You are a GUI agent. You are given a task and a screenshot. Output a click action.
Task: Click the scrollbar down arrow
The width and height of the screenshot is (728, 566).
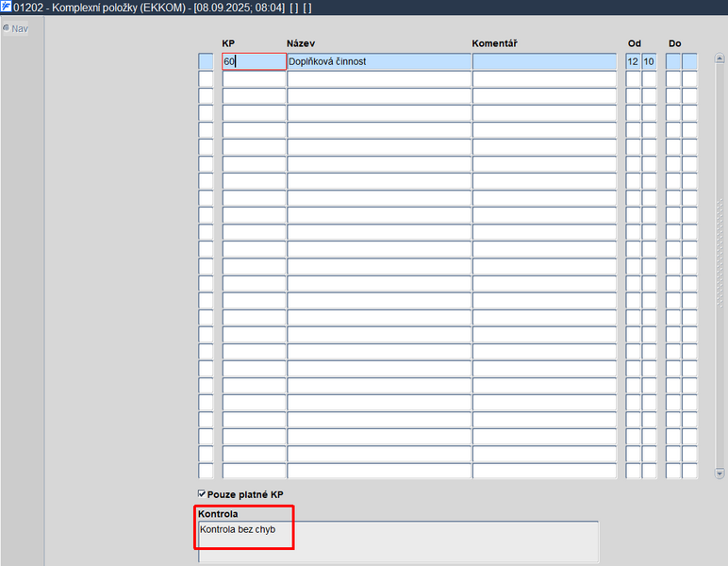(720, 474)
